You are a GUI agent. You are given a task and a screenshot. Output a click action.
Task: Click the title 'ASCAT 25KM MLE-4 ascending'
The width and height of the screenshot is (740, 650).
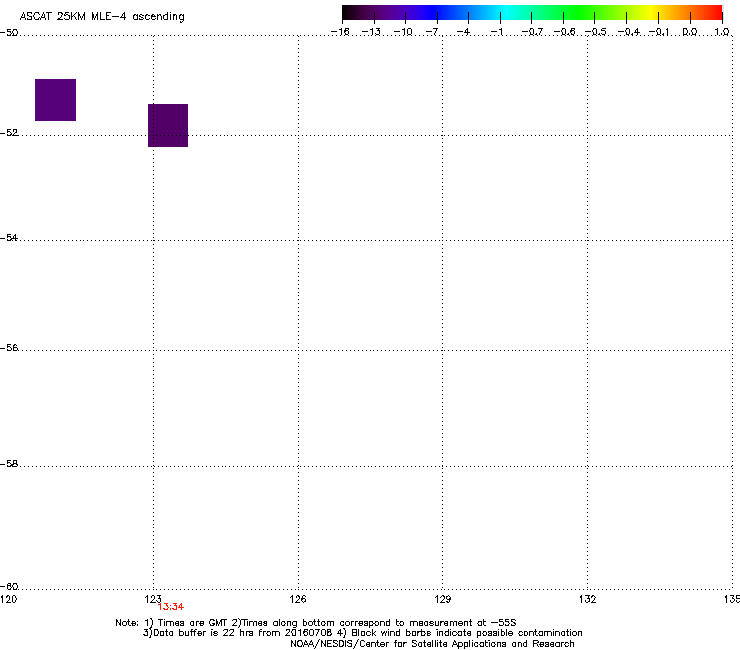102,17
